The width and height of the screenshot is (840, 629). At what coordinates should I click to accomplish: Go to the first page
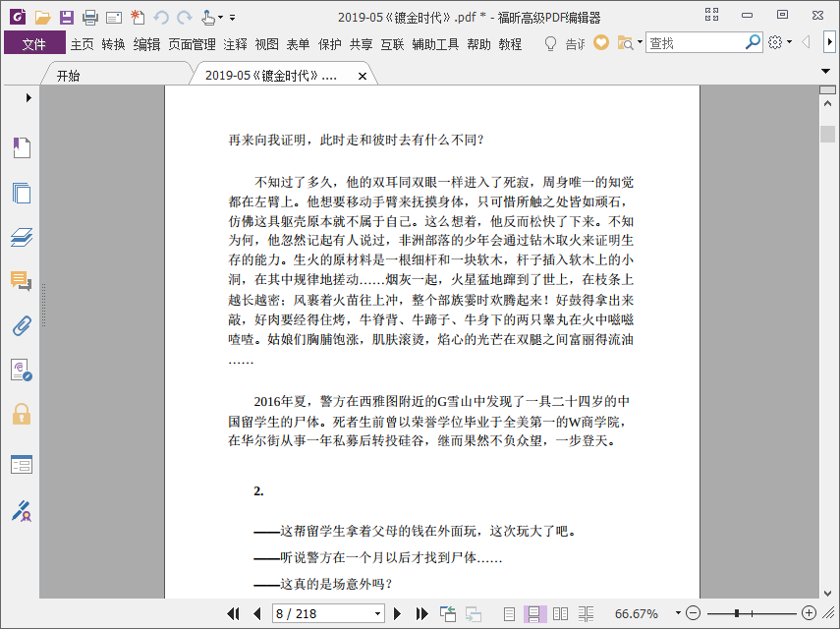[233, 613]
